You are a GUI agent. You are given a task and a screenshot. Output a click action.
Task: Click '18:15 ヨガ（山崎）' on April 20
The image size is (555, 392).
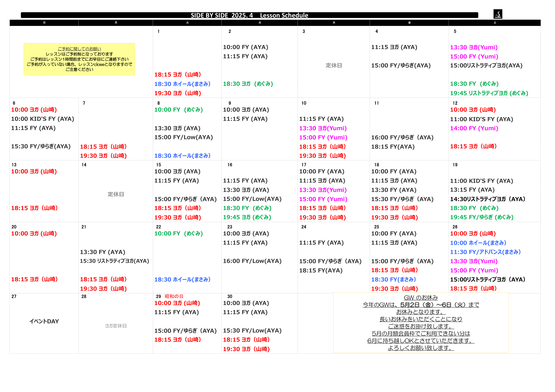pyautogui.click(x=35, y=279)
